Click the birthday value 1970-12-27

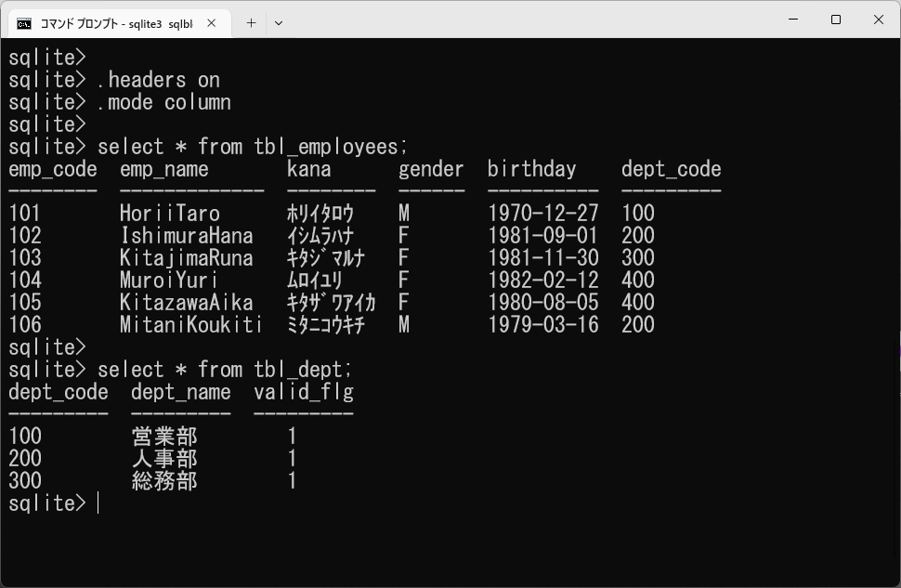542,214
